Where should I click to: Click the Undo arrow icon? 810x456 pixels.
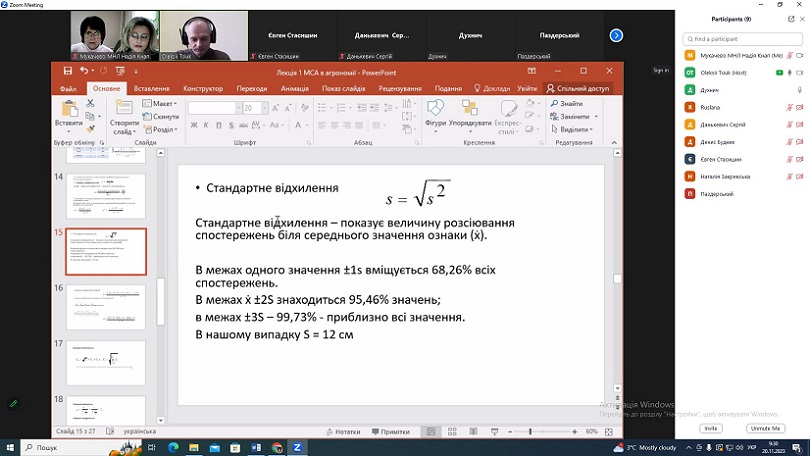click(x=84, y=71)
